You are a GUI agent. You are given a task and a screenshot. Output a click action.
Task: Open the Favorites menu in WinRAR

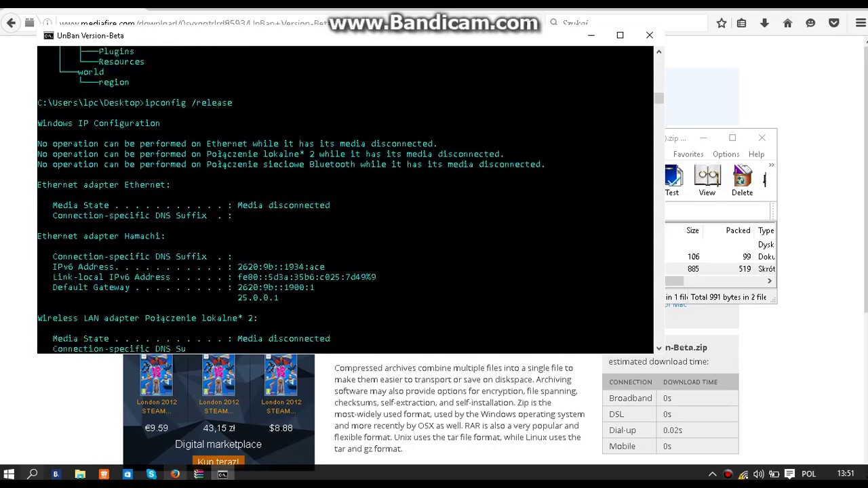tap(688, 154)
